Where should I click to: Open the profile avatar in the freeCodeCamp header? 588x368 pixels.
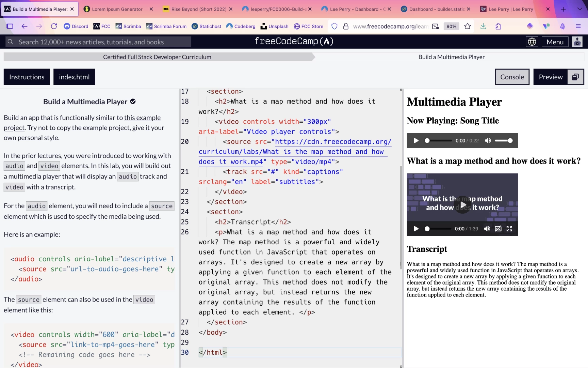pyautogui.click(x=577, y=42)
